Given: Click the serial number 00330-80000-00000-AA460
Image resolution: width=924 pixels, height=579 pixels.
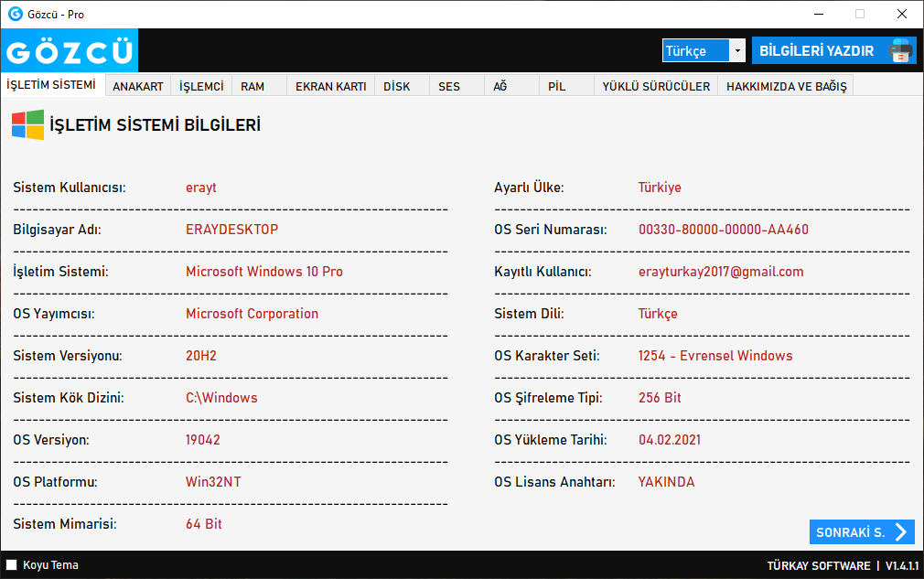Looking at the screenshot, I should coord(724,229).
